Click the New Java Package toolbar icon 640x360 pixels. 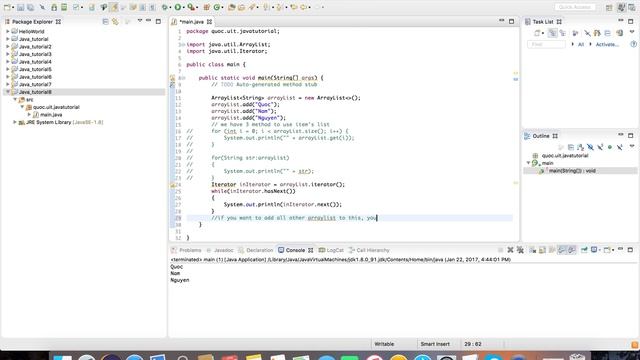(206, 7)
